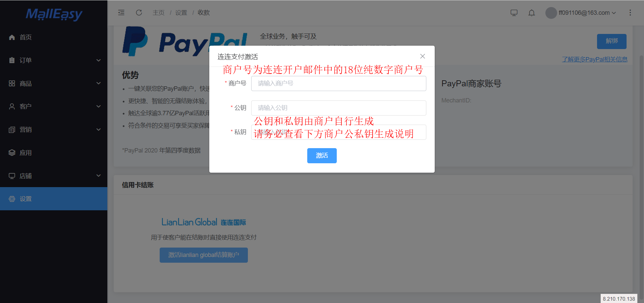
Task: Open the monitor/display icon in the header
Action: tap(514, 13)
